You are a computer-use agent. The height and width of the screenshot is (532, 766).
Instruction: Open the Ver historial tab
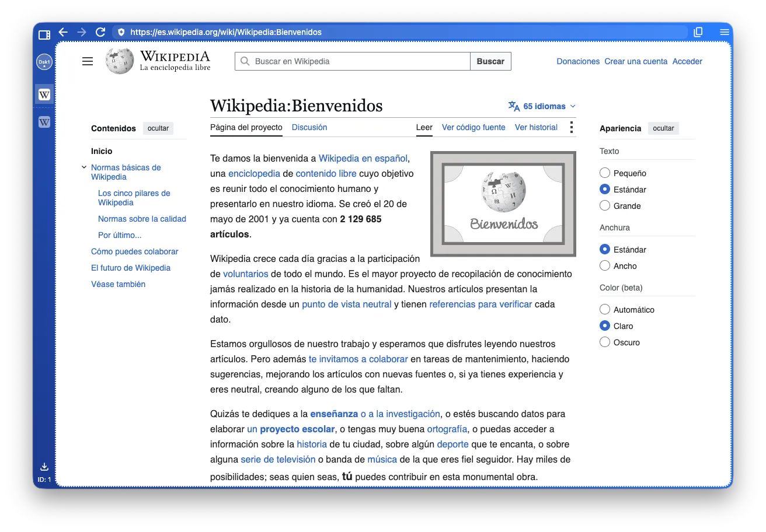536,127
